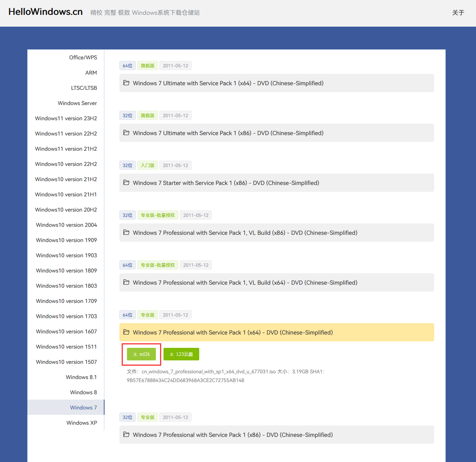
Task: Expand Professional VL Build x64 entry
Action: (x=277, y=282)
